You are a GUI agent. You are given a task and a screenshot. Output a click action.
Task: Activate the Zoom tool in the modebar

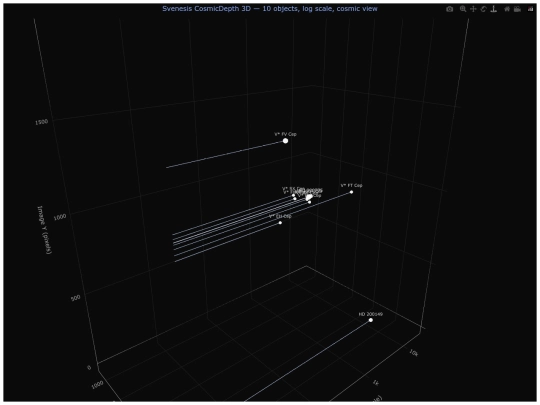[x=463, y=9]
